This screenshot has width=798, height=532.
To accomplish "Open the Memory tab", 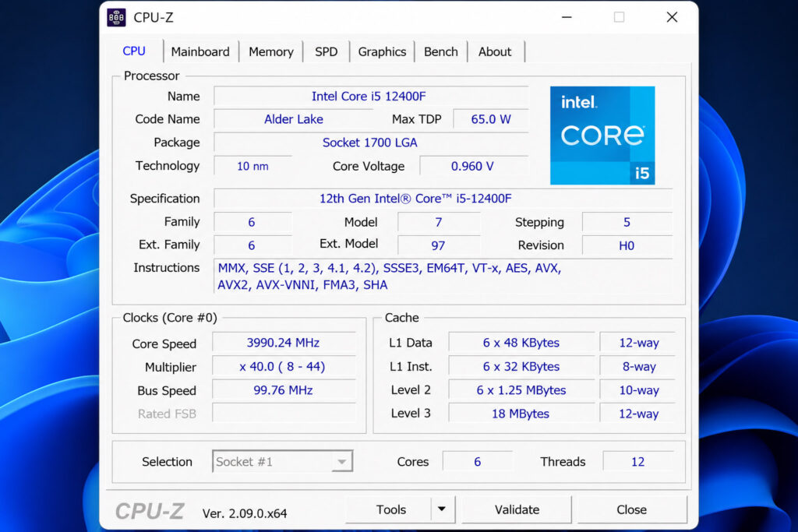I will [270, 52].
